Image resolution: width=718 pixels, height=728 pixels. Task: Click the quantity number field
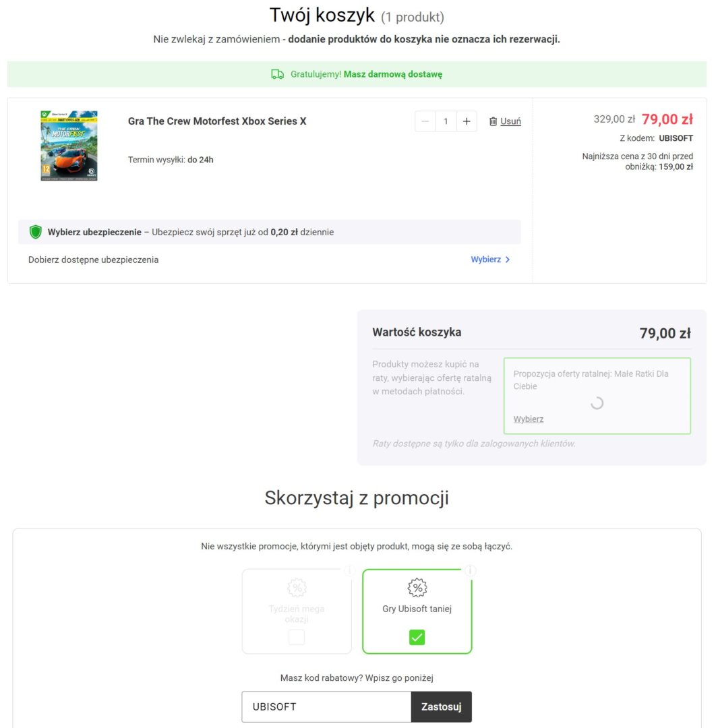pos(445,121)
